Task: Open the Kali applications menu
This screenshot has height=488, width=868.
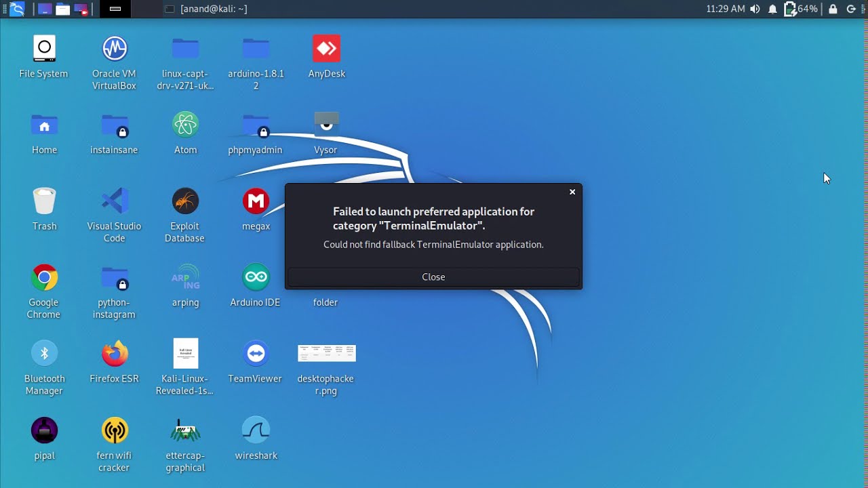Action: coord(18,9)
